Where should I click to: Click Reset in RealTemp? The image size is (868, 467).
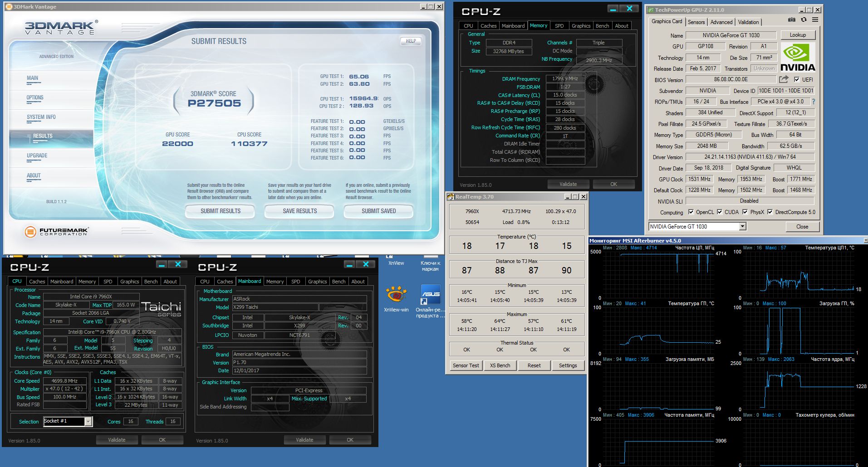[x=534, y=365]
